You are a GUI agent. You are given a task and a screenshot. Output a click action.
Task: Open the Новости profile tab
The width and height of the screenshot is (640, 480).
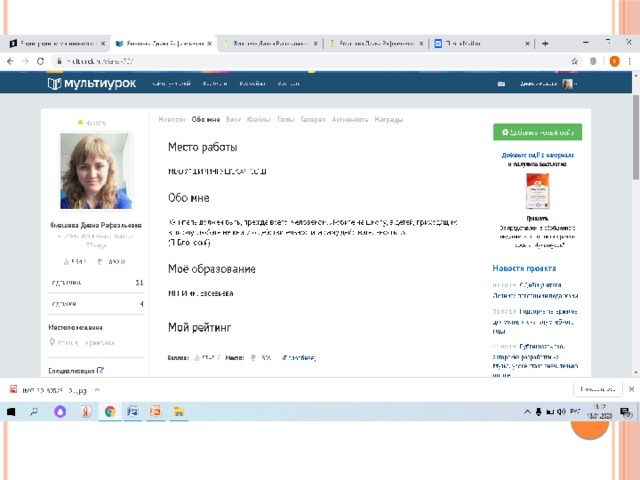pyautogui.click(x=172, y=120)
